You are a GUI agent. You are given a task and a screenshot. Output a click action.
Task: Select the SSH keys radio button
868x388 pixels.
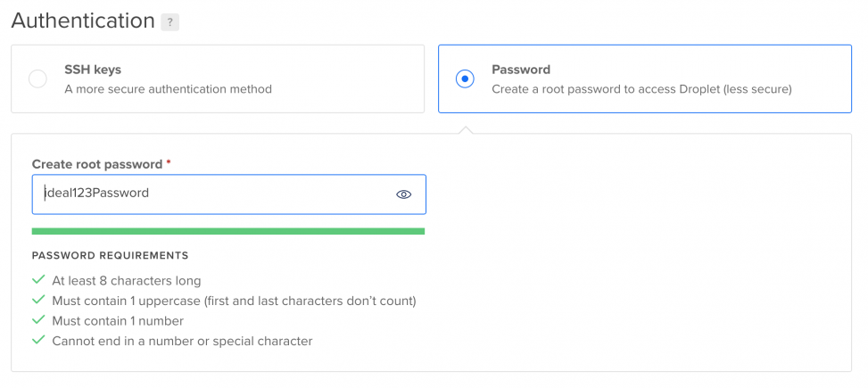pyautogui.click(x=37, y=79)
